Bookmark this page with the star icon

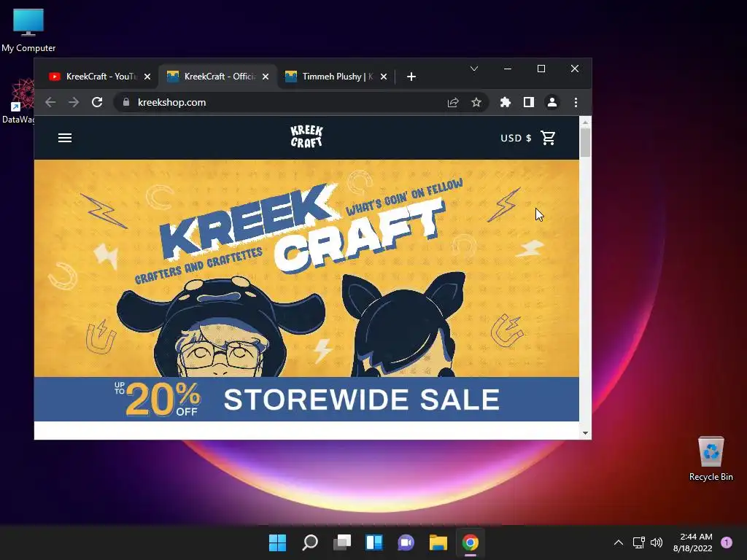(476, 102)
